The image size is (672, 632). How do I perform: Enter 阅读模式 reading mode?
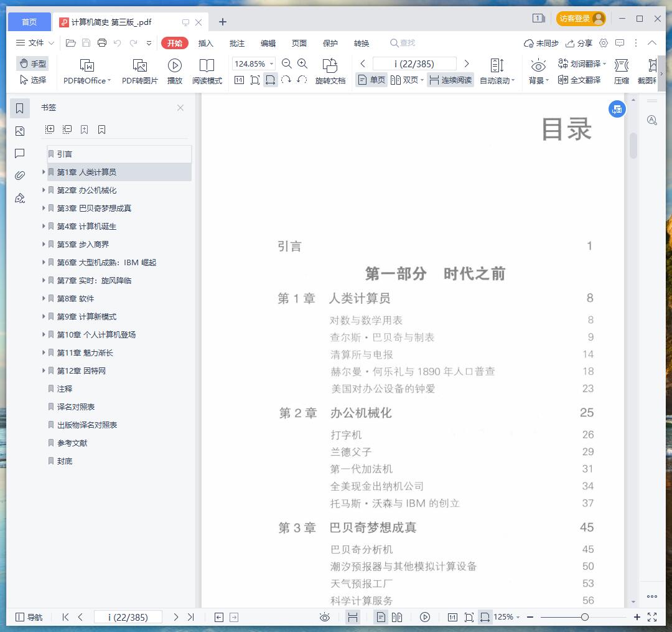coord(207,71)
